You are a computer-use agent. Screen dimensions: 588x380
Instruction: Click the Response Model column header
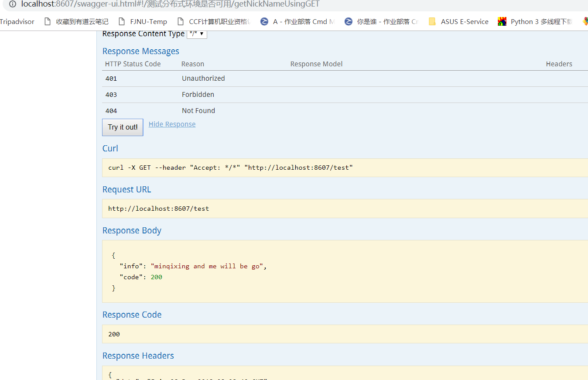tap(316, 64)
